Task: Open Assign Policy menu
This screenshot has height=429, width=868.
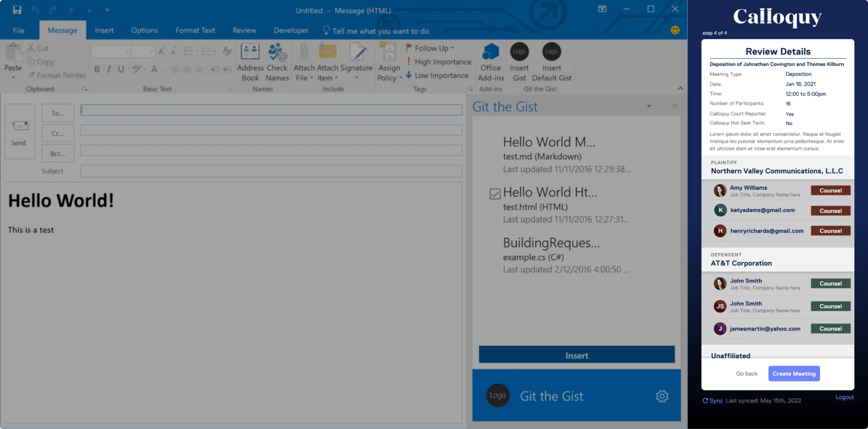Action: tap(389, 62)
